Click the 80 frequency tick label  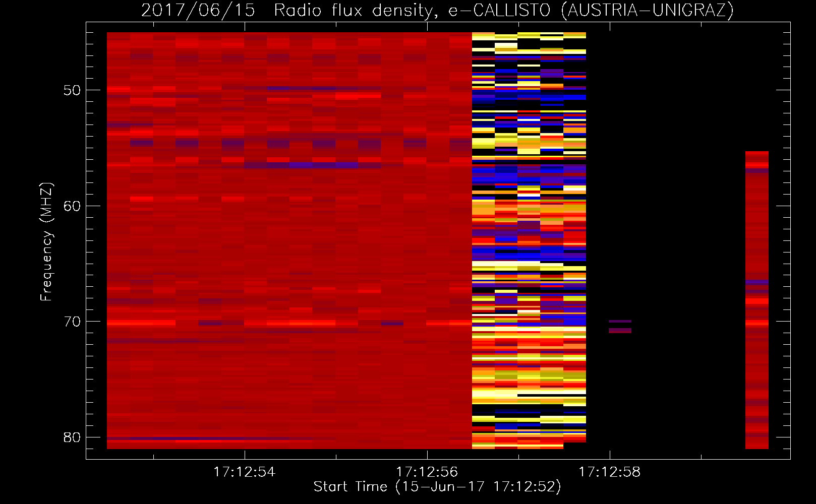click(x=72, y=437)
